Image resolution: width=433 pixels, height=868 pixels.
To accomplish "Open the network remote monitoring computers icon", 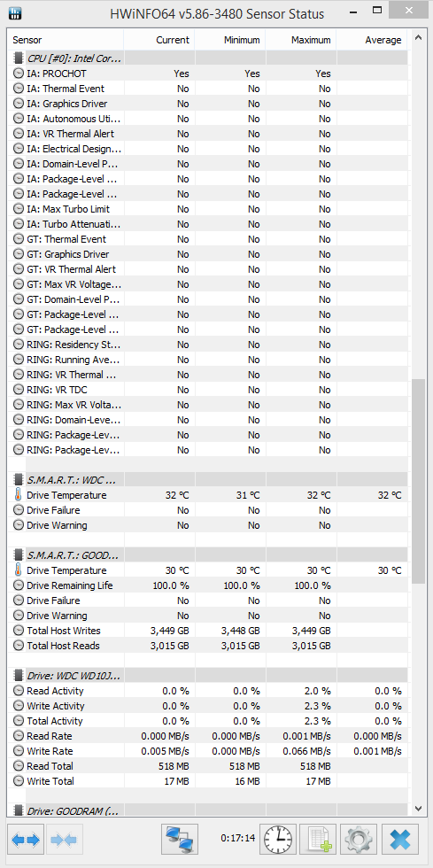I will click(x=180, y=839).
